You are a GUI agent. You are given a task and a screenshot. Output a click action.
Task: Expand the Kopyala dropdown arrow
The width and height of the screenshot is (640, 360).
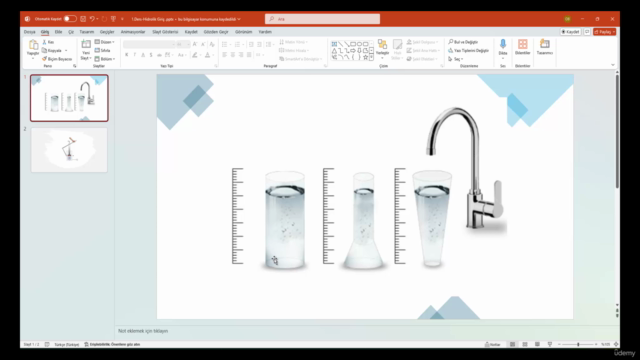coord(66,51)
